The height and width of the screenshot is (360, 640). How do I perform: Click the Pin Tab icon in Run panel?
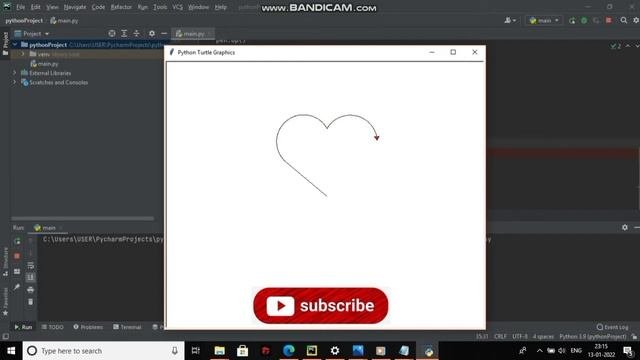(17, 287)
